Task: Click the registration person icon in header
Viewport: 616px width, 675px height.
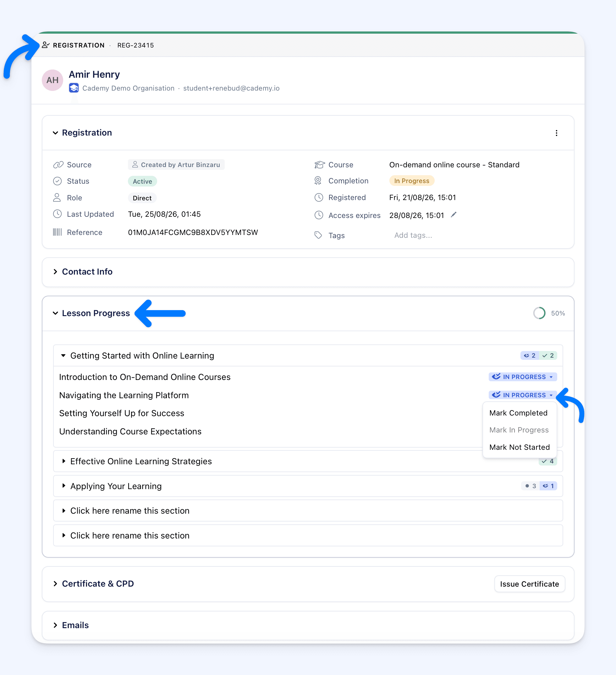Action: pyautogui.click(x=46, y=45)
